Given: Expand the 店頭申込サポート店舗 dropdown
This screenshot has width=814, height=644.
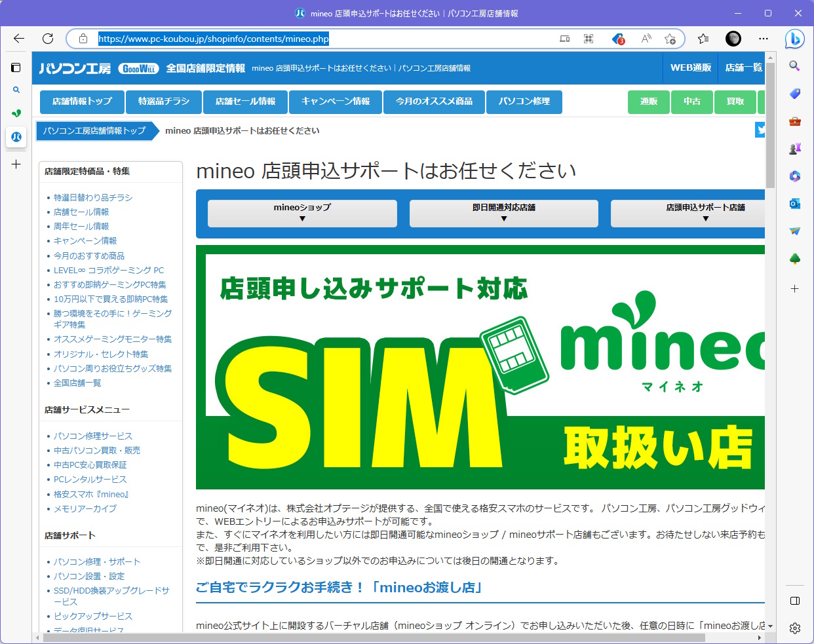Looking at the screenshot, I should click(x=705, y=214).
